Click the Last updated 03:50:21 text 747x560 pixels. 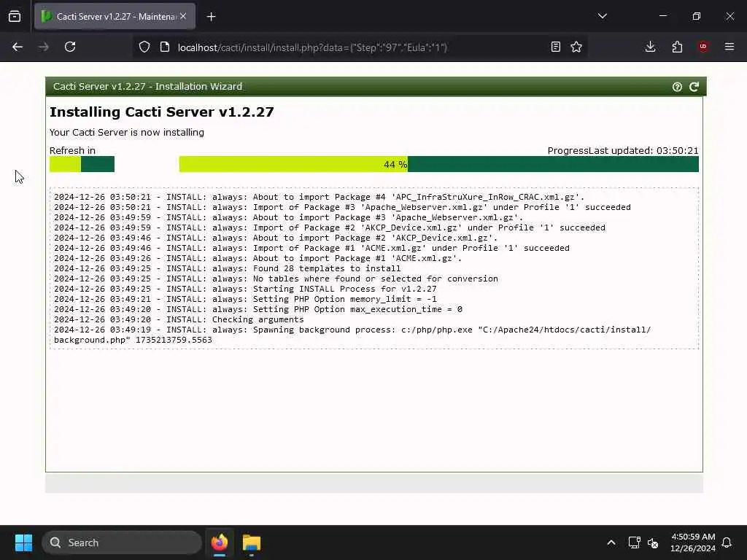[643, 150]
